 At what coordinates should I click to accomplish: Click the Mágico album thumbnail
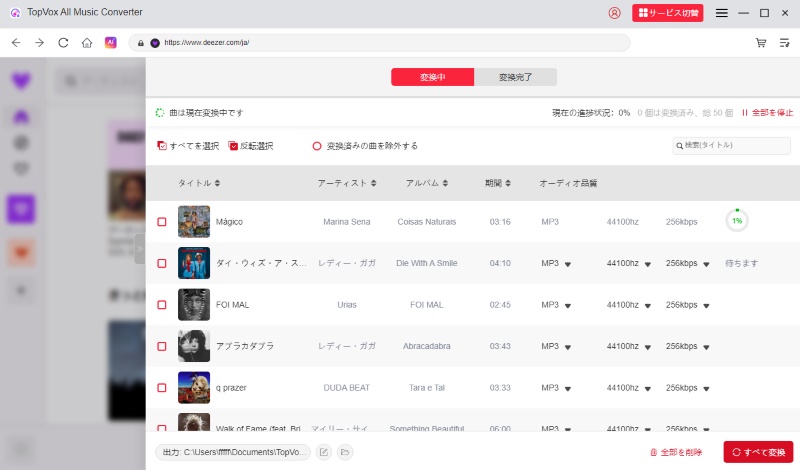click(x=194, y=221)
